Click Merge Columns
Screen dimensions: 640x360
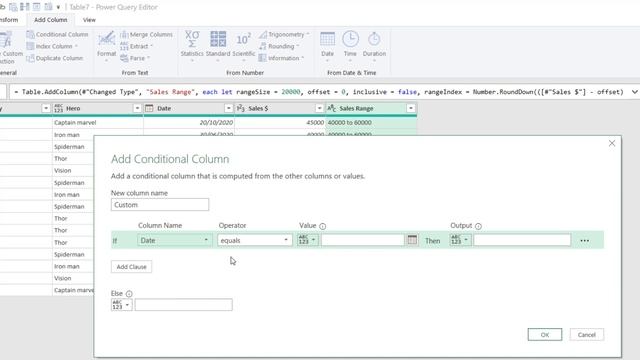(x=147, y=34)
